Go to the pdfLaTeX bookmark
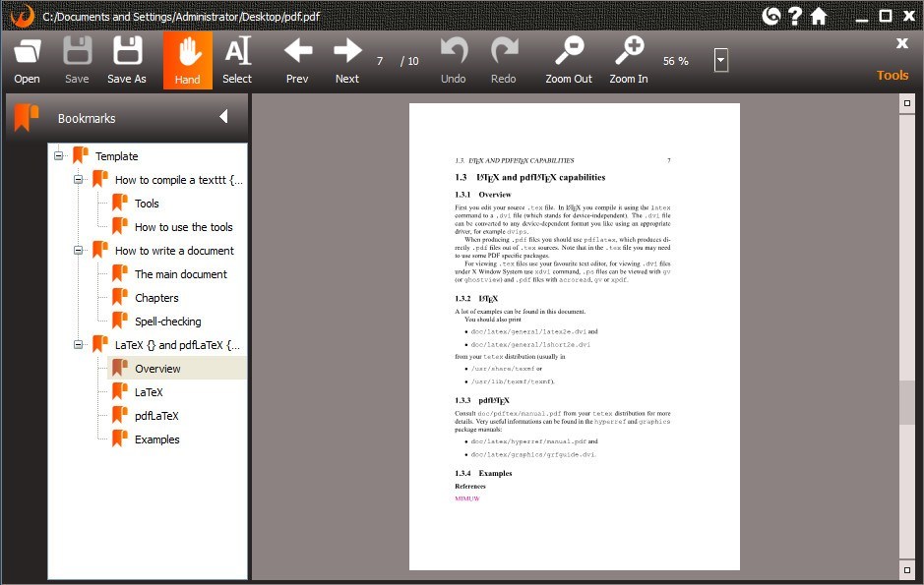Viewport: 924px width, 585px height. (156, 416)
